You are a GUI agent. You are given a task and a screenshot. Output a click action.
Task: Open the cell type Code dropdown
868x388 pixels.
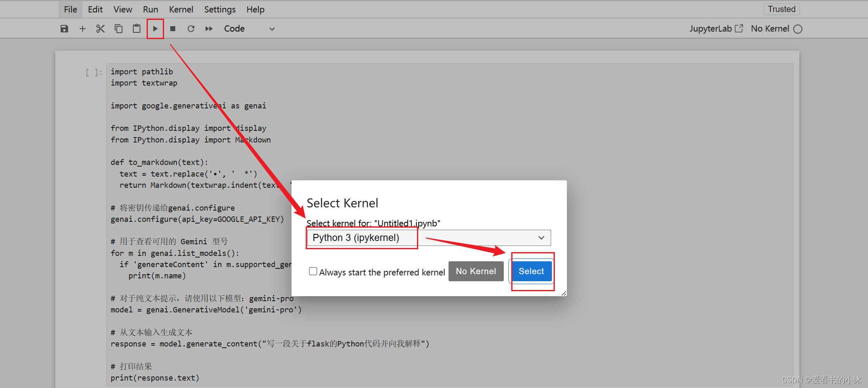point(249,29)
